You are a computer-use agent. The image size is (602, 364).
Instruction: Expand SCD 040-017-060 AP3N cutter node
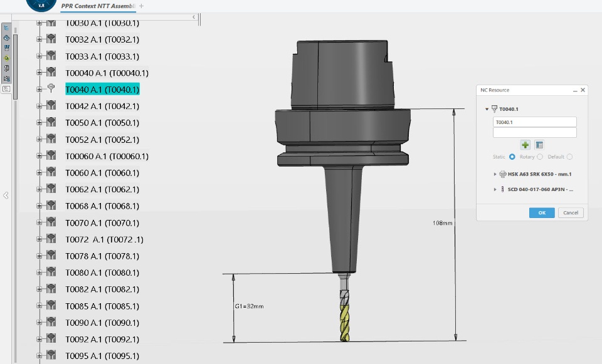tap(495, 189)
